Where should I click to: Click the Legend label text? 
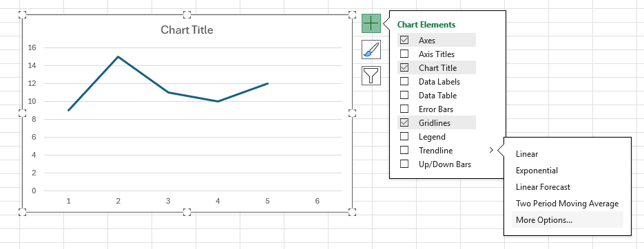pos(432,137)
